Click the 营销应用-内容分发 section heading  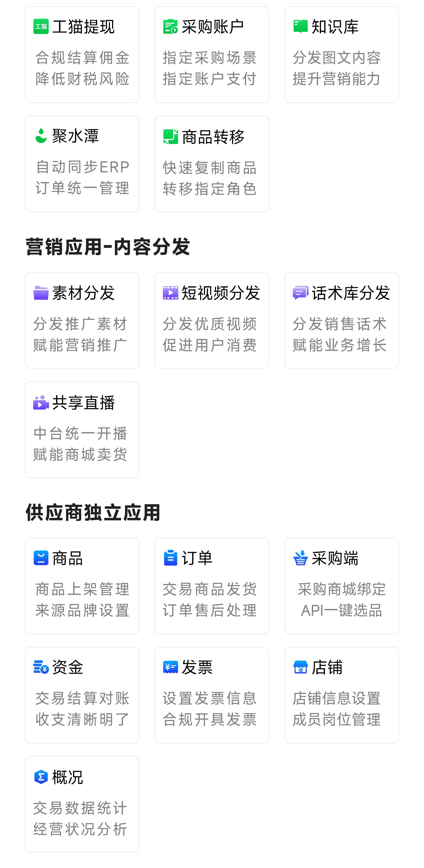(x=108, y=247)
